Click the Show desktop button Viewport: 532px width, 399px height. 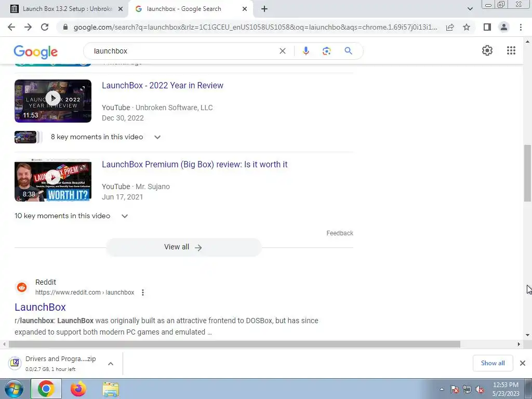528,389
